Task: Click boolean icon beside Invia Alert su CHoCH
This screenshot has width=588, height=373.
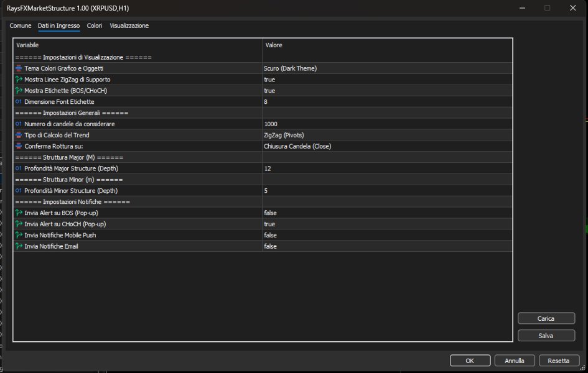Action: click(x=19, y=224)
